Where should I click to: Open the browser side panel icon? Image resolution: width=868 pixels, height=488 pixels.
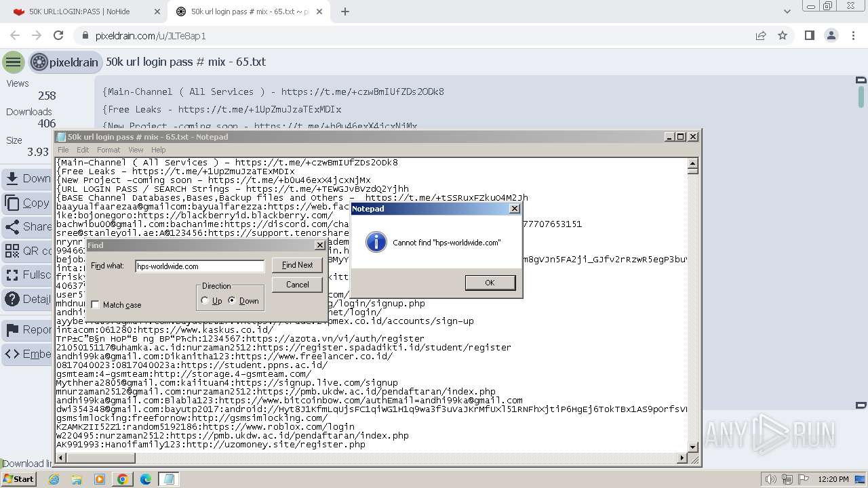pos(809,35)
